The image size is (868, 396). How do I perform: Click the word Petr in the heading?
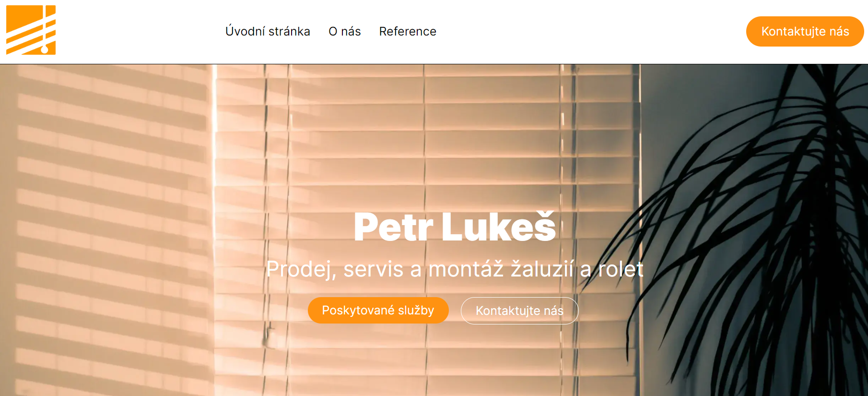pyautogui.click(x=393, y=227)
